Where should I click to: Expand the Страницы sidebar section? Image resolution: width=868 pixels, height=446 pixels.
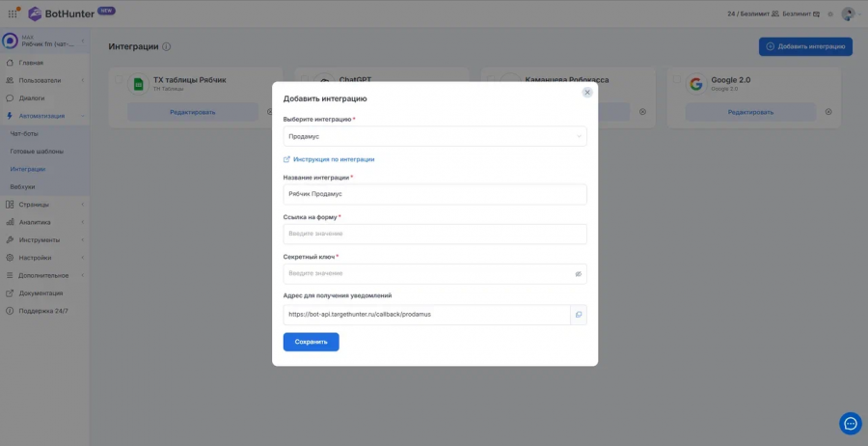point(44,205)
